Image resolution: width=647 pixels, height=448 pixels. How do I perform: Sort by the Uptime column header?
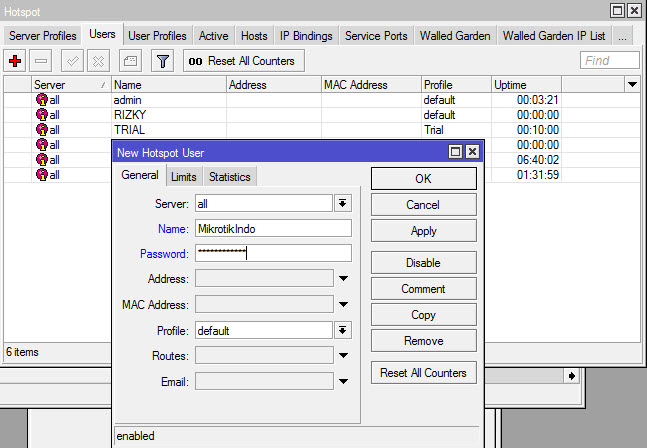click(x=526, y=85)
